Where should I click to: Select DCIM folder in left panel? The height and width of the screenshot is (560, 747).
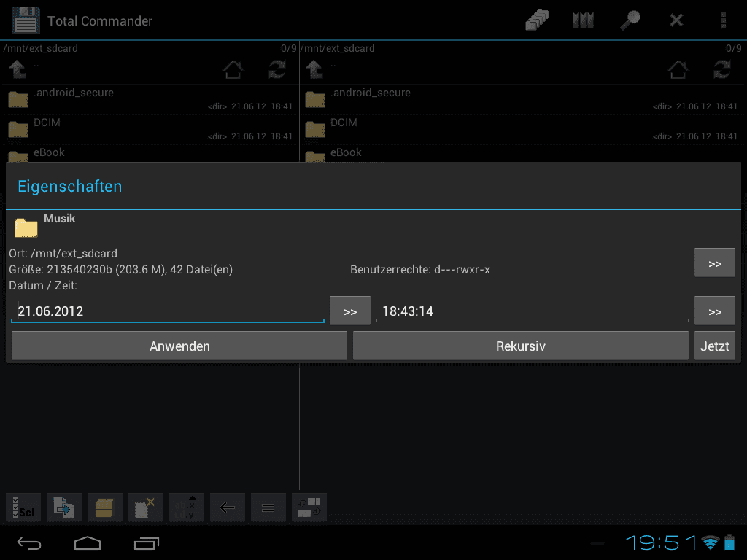pos(150,130)
